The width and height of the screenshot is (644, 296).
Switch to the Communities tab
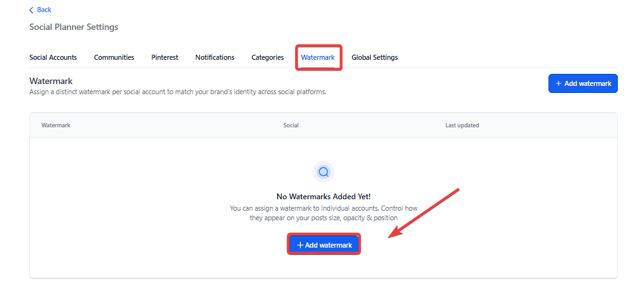click(x=114, y=57)
